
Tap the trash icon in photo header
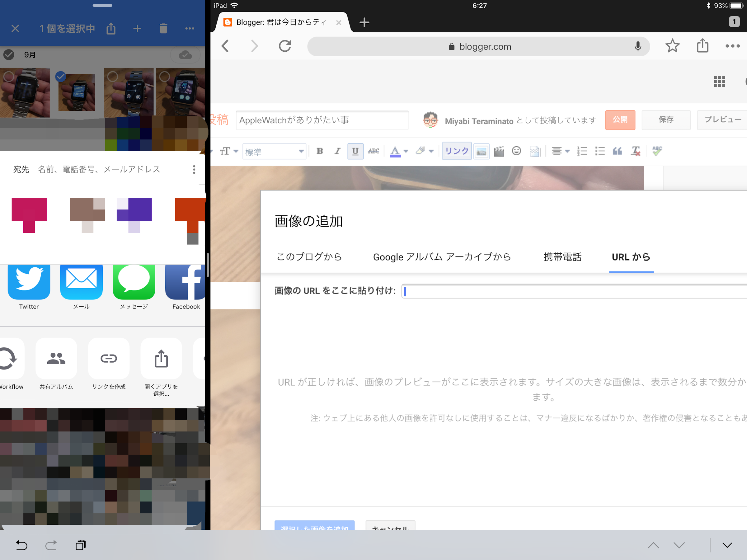[x=163, y=28]
